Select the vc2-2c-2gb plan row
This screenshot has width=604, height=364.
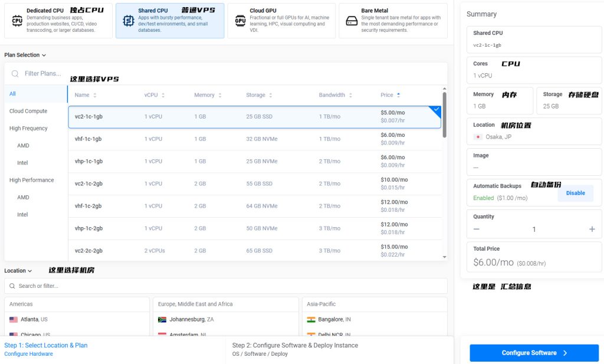(x=255, y=250)
